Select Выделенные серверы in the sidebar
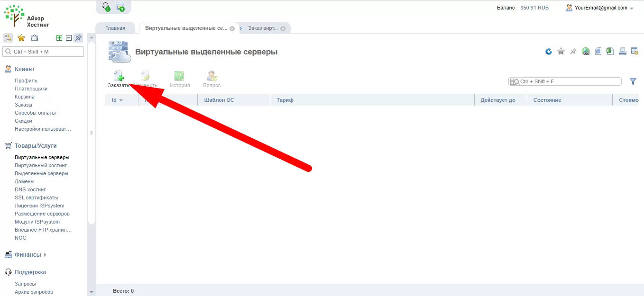644x296 pixels. coord(41,173)
